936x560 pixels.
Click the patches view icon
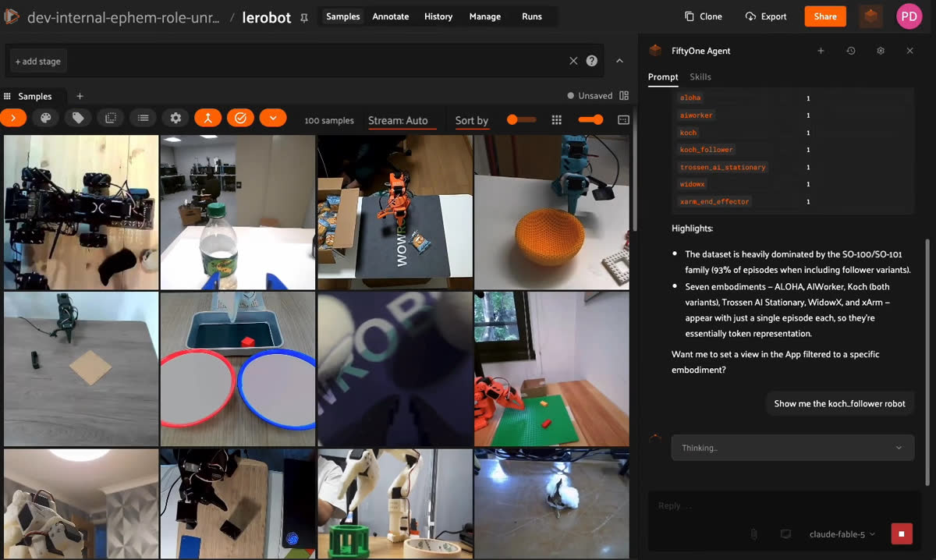111,118
